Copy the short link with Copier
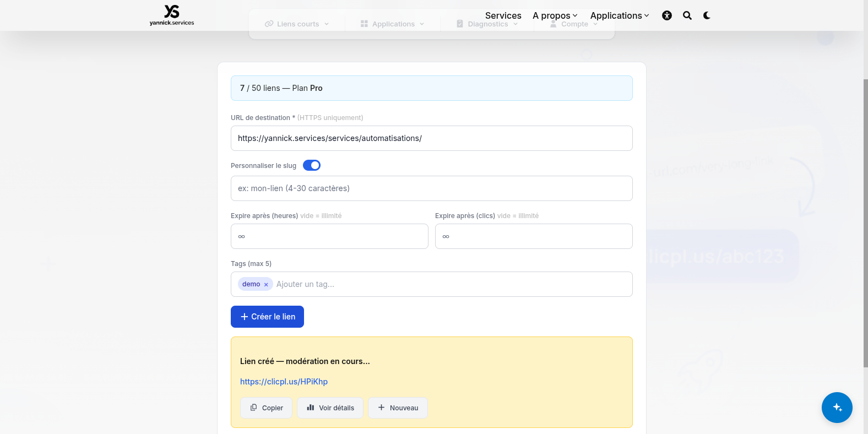Image resolution: width=868 pixels, height=434 pixels. (x=266, y=408)
